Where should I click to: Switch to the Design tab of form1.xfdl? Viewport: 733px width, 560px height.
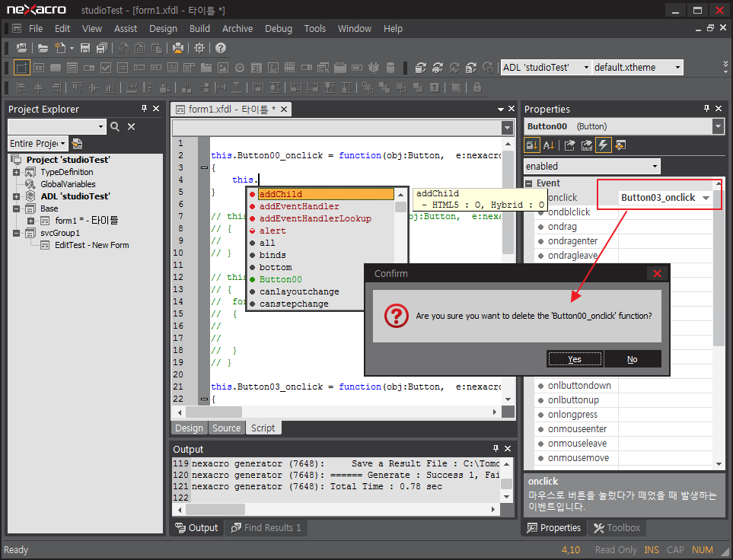coord(189,428)
